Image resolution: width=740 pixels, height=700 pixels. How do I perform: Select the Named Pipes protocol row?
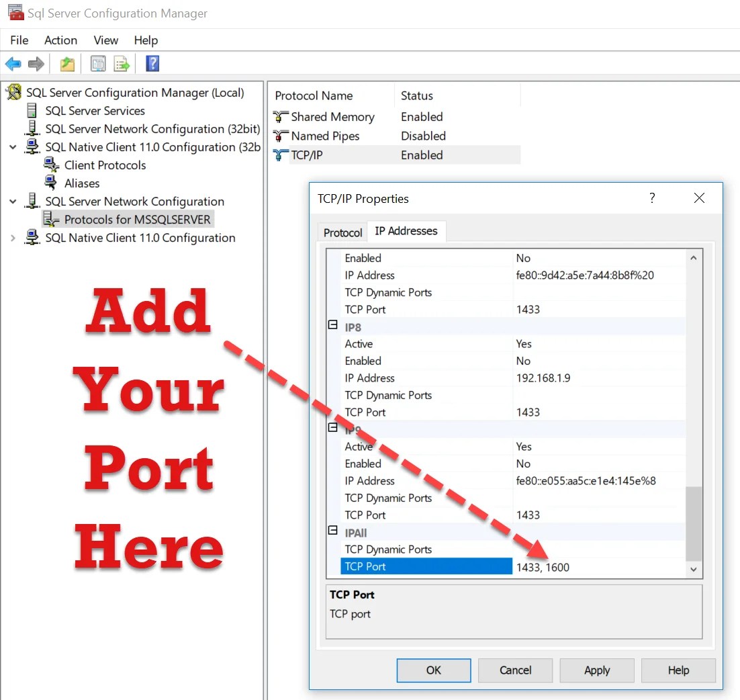click(x=396, y=136)
